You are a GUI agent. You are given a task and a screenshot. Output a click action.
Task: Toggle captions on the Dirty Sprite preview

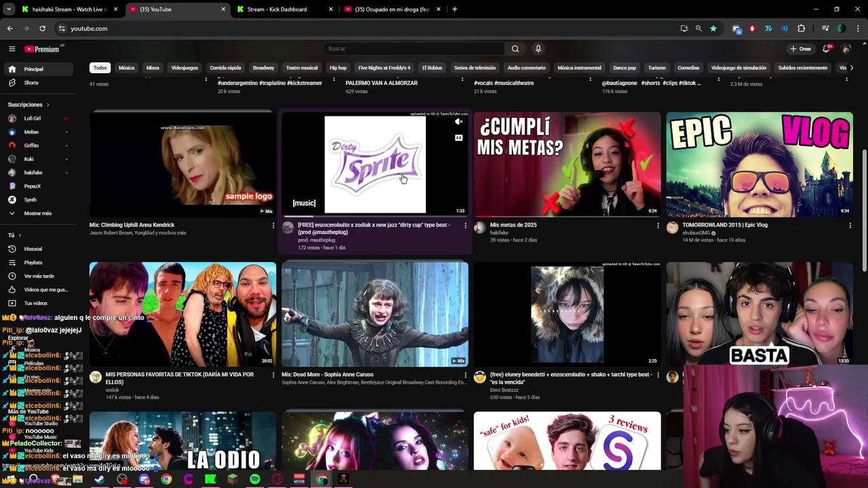[458, 138]
